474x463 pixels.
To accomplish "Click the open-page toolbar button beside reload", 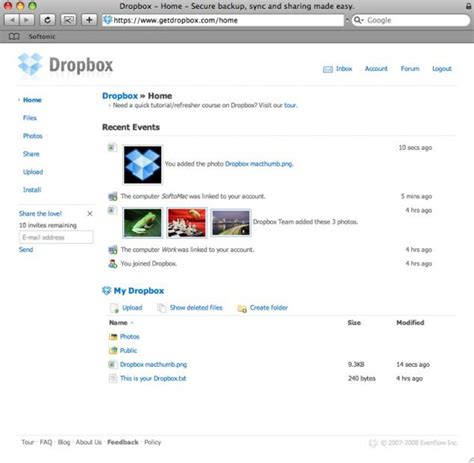I will [x=68, y=20].
